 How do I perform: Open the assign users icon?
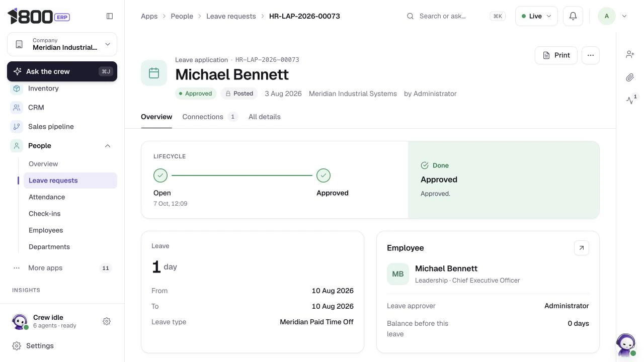coord(630,54)
